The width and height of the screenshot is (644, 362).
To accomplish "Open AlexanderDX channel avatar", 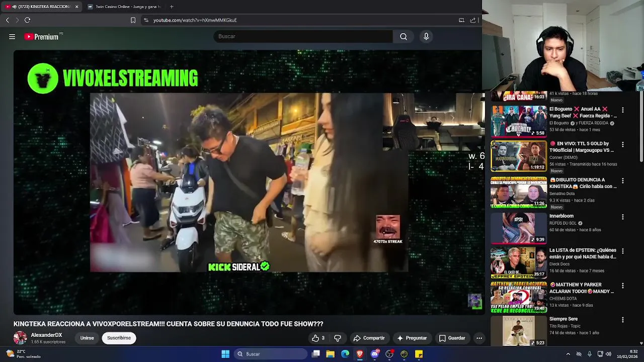I will pos(20,338).
